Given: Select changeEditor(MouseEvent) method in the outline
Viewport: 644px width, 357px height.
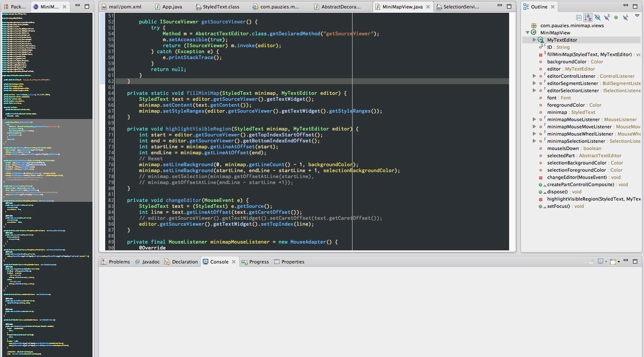Looking at the screenshot, I should tap(584, 177).
